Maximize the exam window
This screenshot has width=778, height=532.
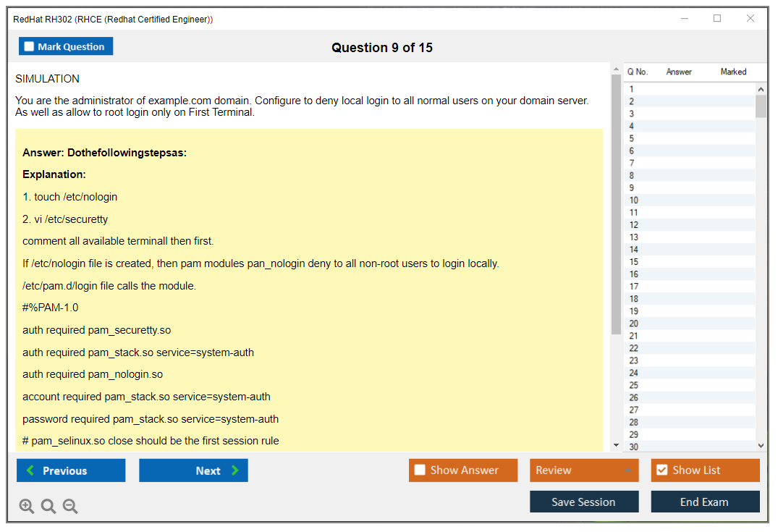[717, 19]
